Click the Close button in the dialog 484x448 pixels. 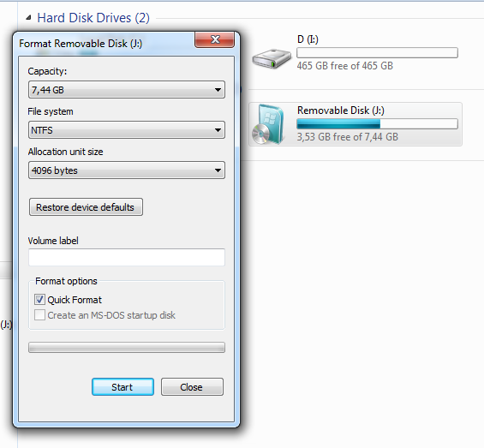[x=192, y=387]
